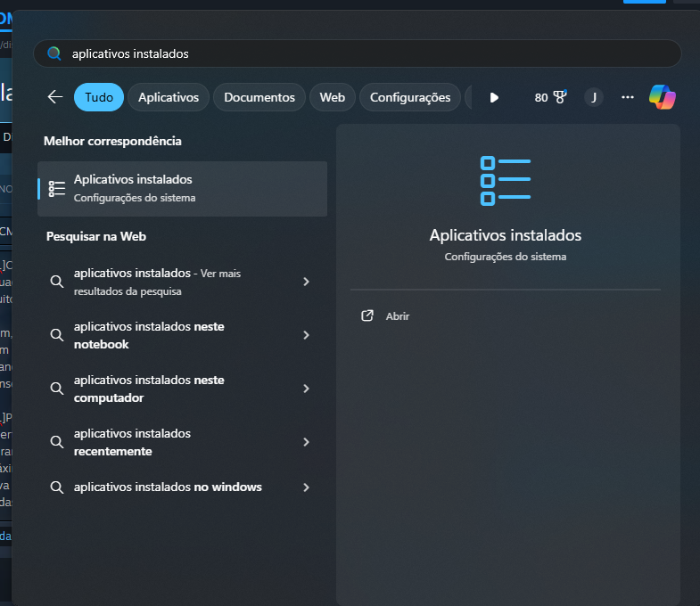This screenshot has height=606, width=700.
Task: Click the large Aplicativos instalados preview icon
Action: pos(505,181)
